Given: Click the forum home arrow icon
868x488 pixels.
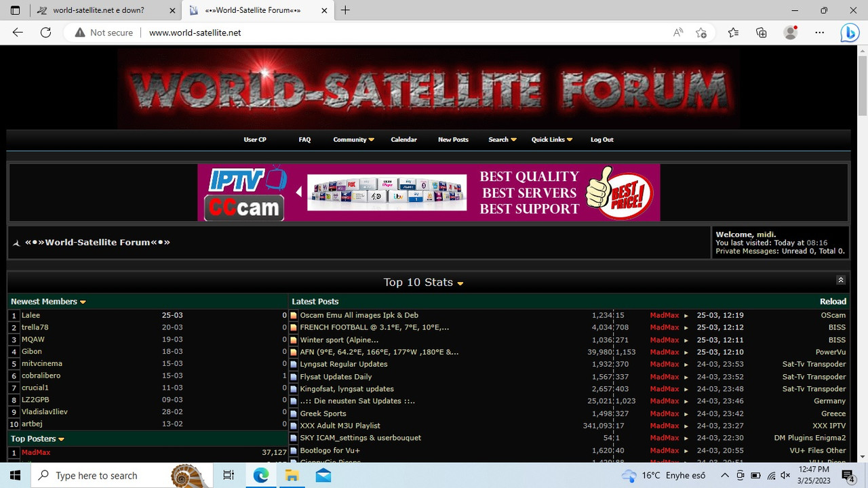Looking at the screenshot, I should coord(16,243).
